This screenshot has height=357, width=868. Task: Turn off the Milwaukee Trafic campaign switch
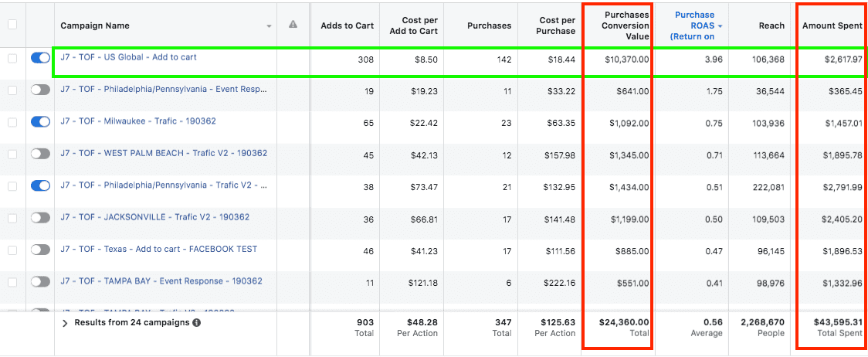click(40, 122)
